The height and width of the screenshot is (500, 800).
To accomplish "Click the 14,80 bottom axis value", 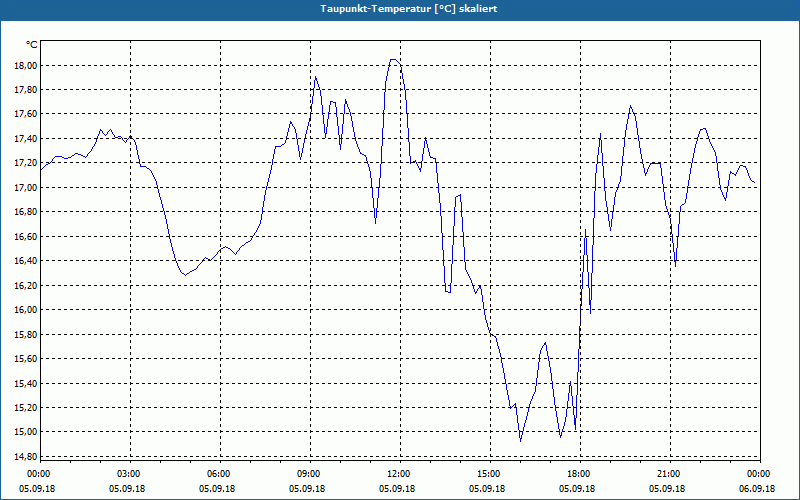I will click(x=26, y=456).
